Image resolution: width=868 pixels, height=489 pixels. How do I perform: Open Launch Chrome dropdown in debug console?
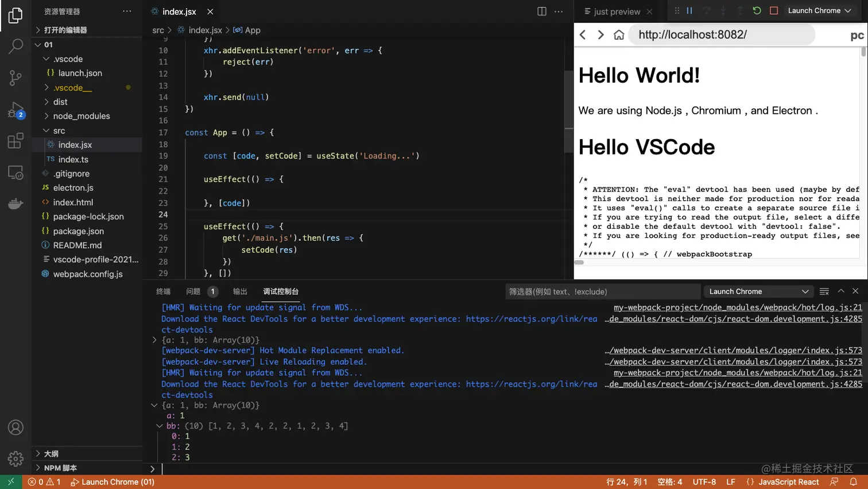[759, 291]
